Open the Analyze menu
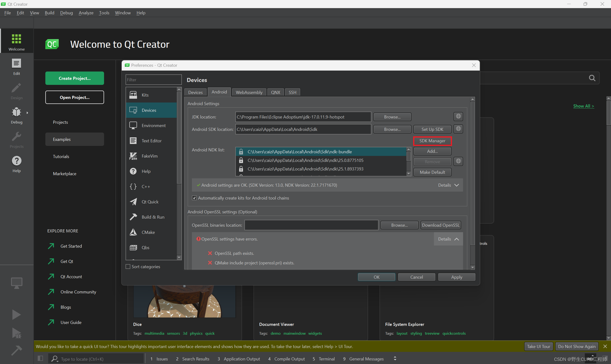The height and width of the screenshot is (364, 611). coord(86,13)
